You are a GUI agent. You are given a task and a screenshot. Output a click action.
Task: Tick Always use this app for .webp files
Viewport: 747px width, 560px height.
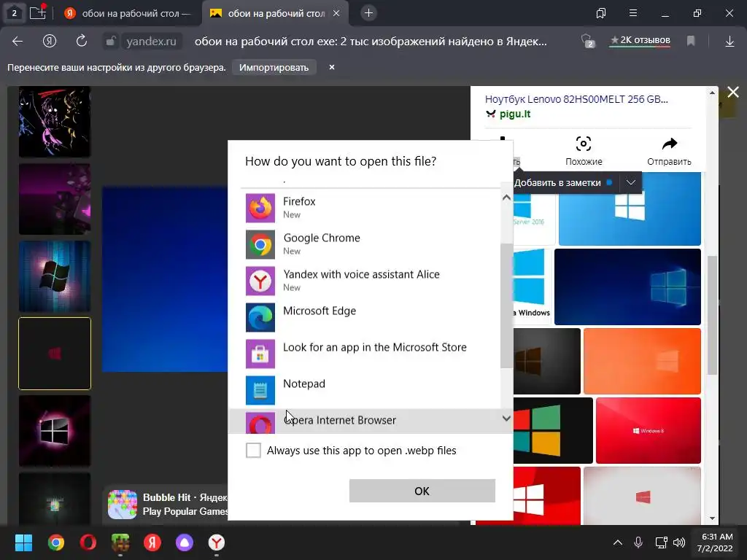point(253,450)
